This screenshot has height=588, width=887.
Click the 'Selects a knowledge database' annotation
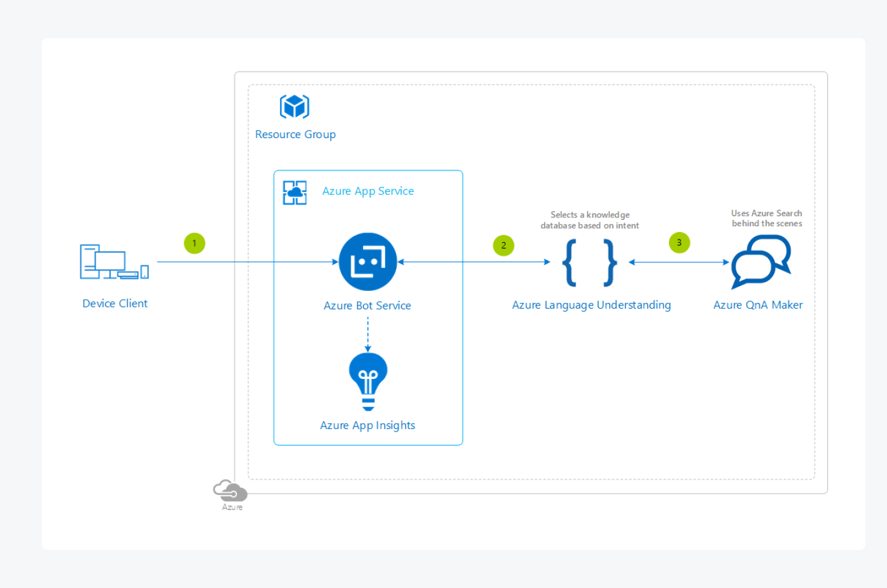(x=590, y=220)
